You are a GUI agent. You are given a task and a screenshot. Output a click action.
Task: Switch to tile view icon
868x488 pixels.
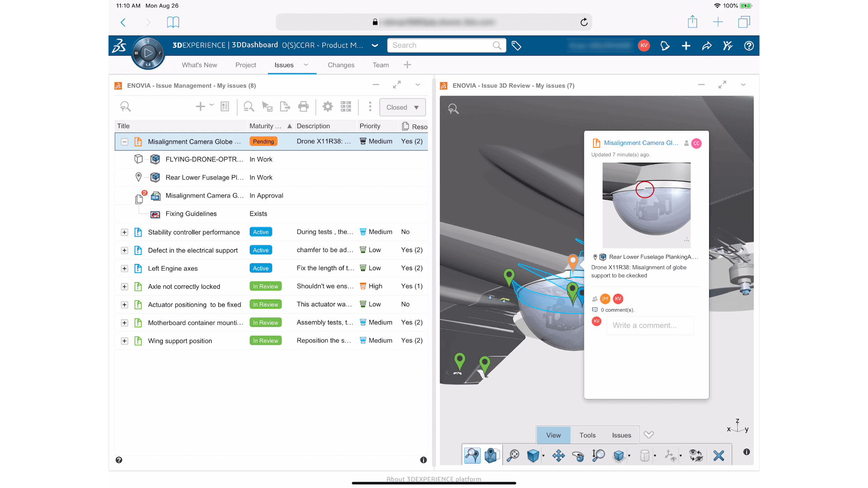346,107
